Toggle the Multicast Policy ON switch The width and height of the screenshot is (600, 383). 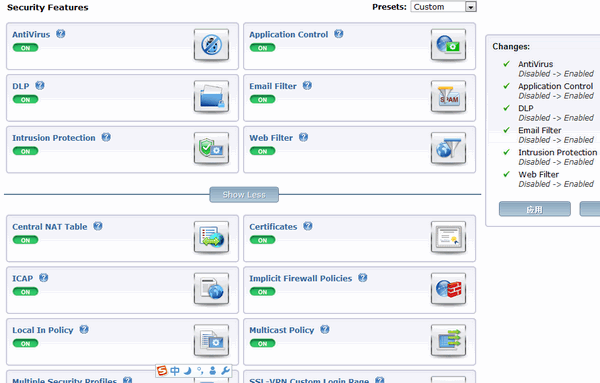click(x=262, y=343)
